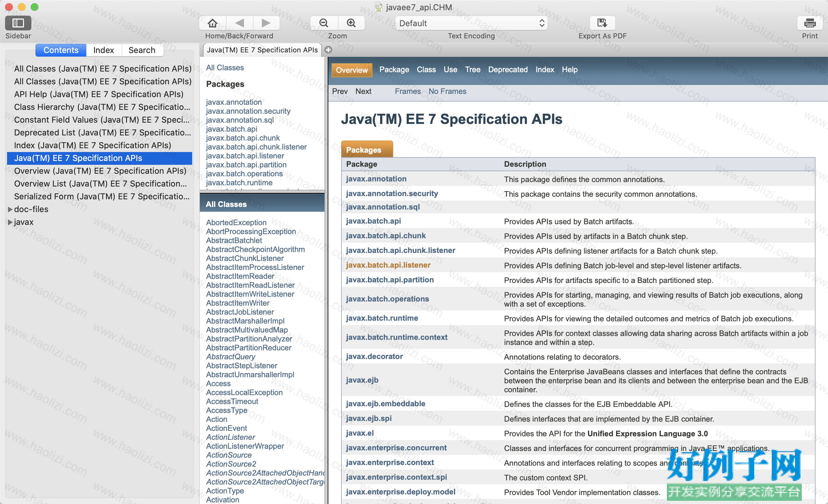Screen dimensions: 828x504
Task: Select Overview (Java(TM) EE 7) contents entry
Action: (100, 171)
